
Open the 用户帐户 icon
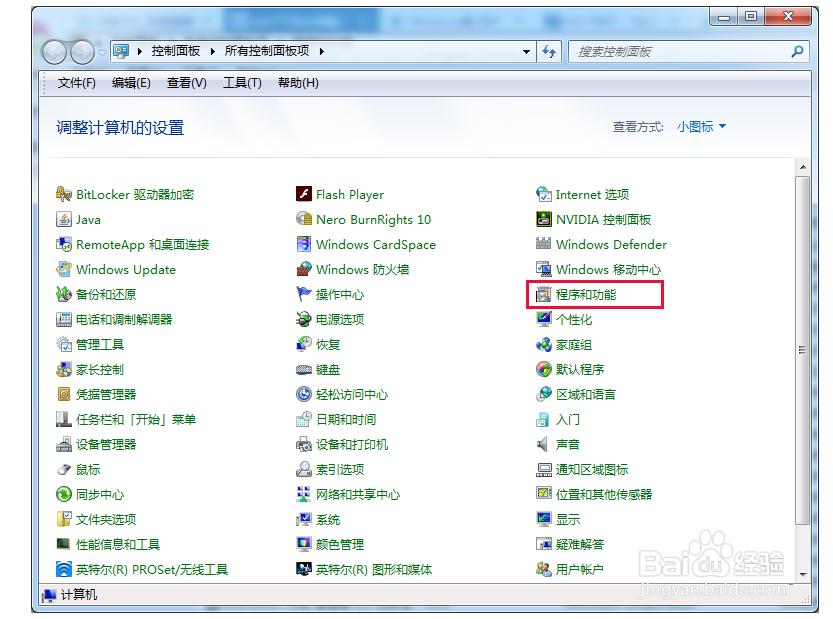click(x=544, y=569)
